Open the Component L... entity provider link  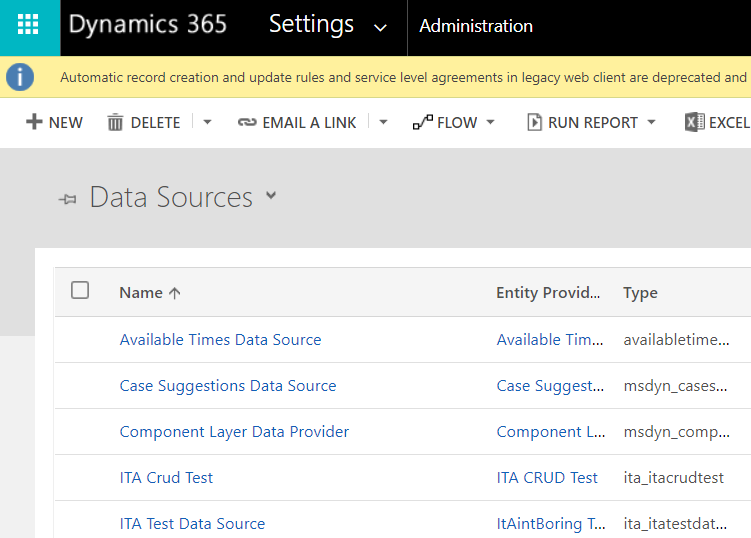click(x=551, y=432)
